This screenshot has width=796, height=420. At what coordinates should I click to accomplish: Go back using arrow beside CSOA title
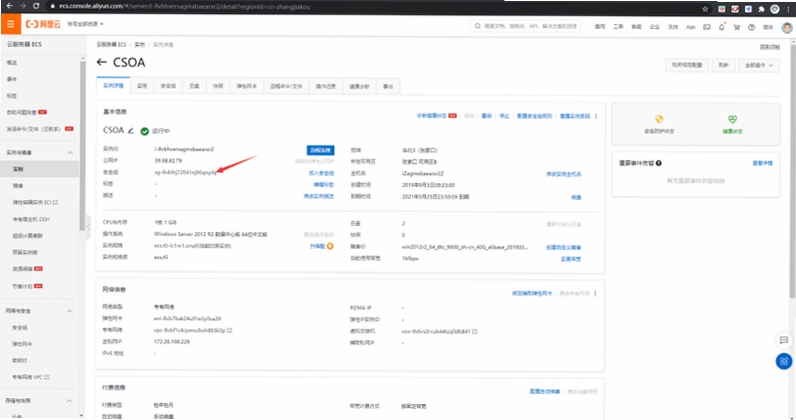(102, 62)
